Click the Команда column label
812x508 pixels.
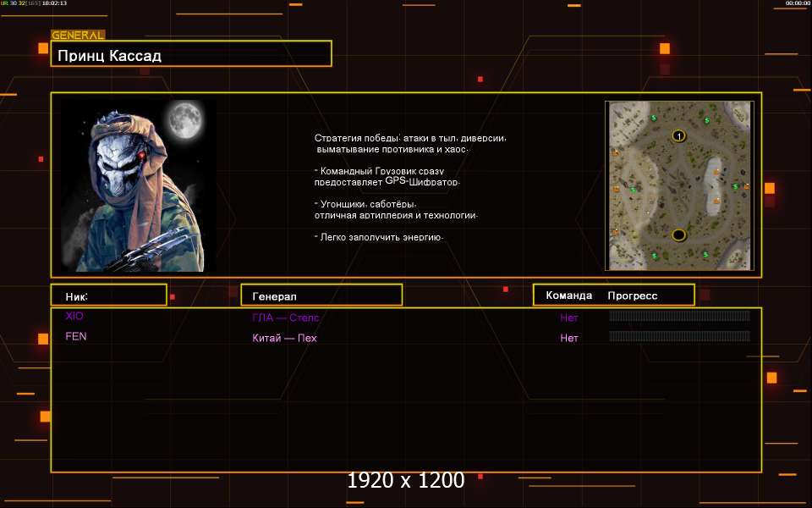[569, 295]
